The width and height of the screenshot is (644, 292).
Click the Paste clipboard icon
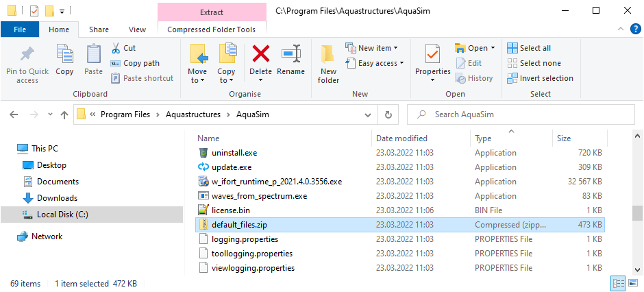click(x=94, y=54)
